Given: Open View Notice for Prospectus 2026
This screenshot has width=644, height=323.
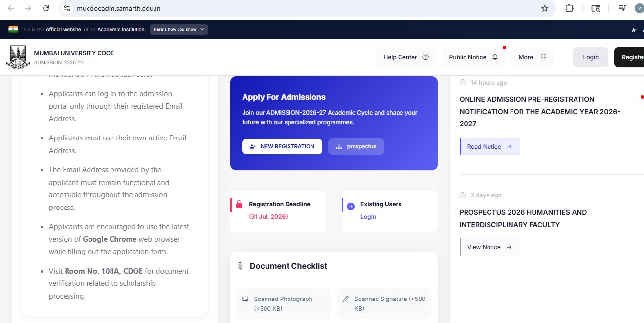Looking at the screenshot, I should point(489,247).
